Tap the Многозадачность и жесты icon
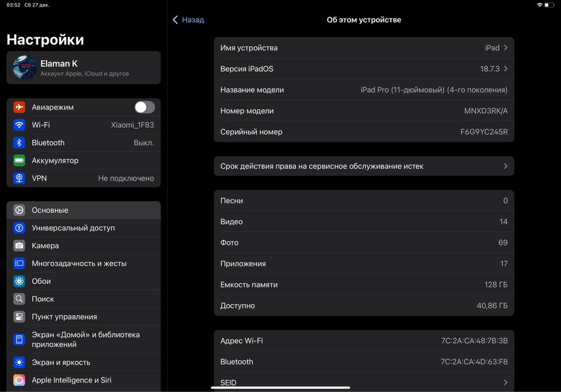 (x=19, y=263)
